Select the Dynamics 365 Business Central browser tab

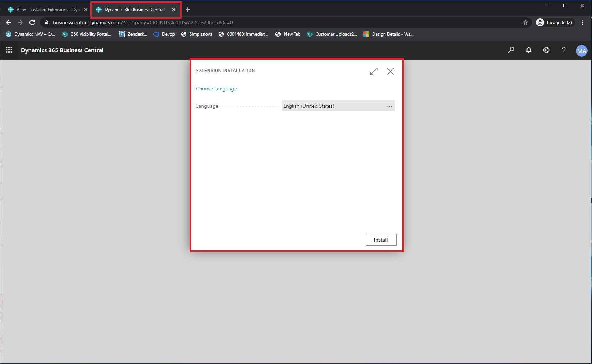[x=134, y=10]
